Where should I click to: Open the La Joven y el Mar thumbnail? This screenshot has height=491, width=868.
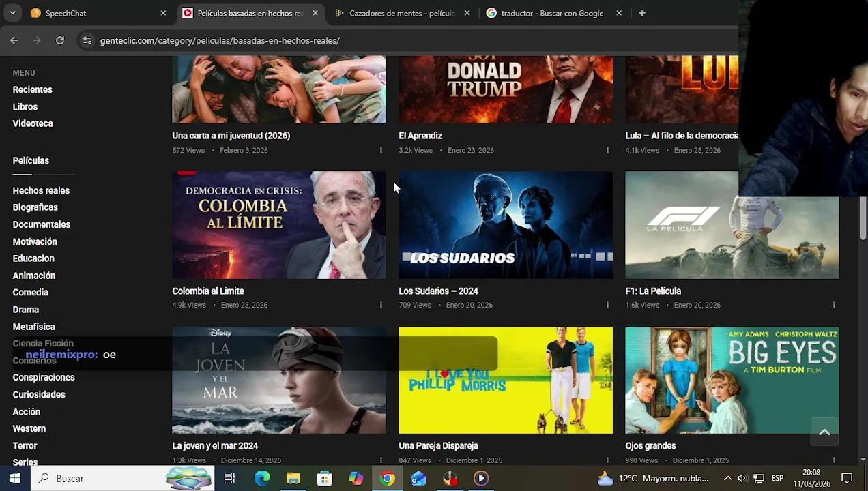point(279,380)
